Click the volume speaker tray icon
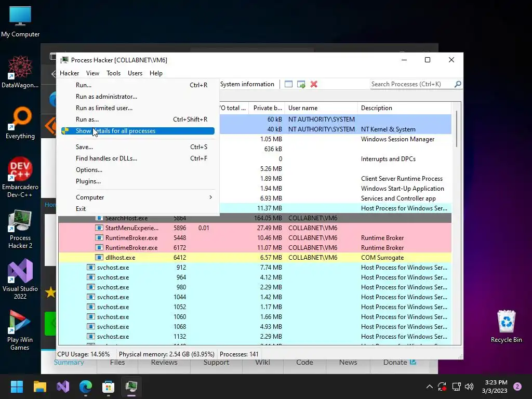The image size is (532, 399). [x=469, y=387]
